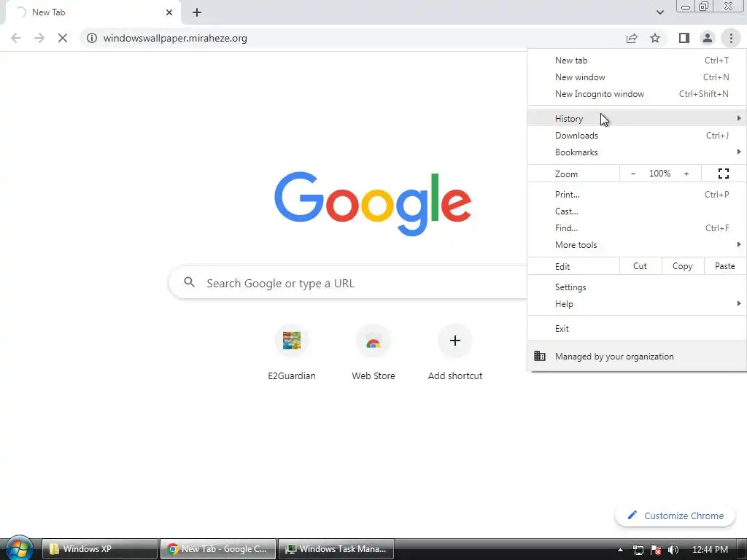The height and width of the screenshot is (560, 747).
Task: Click the Google logo
Action: 373,204
